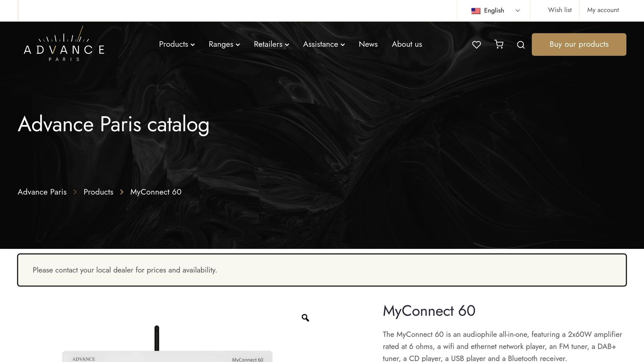Open the shopping cart icon

click(499, 44)
